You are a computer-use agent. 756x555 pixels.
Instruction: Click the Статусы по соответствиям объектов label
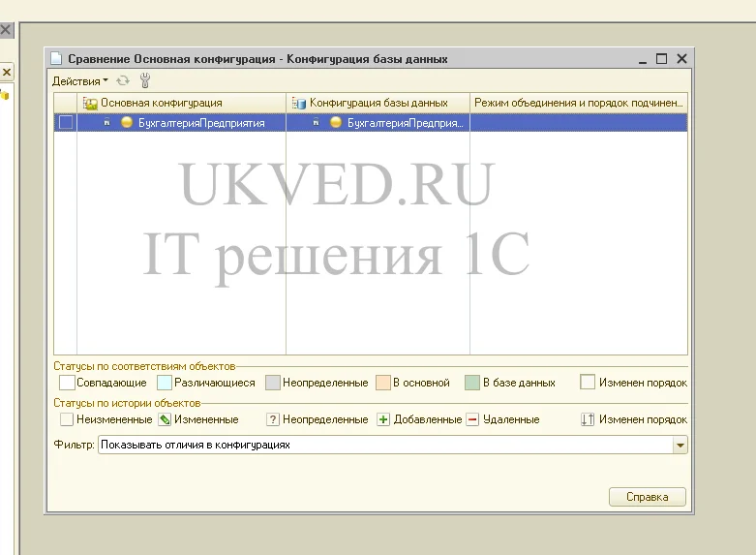(144, 366)
